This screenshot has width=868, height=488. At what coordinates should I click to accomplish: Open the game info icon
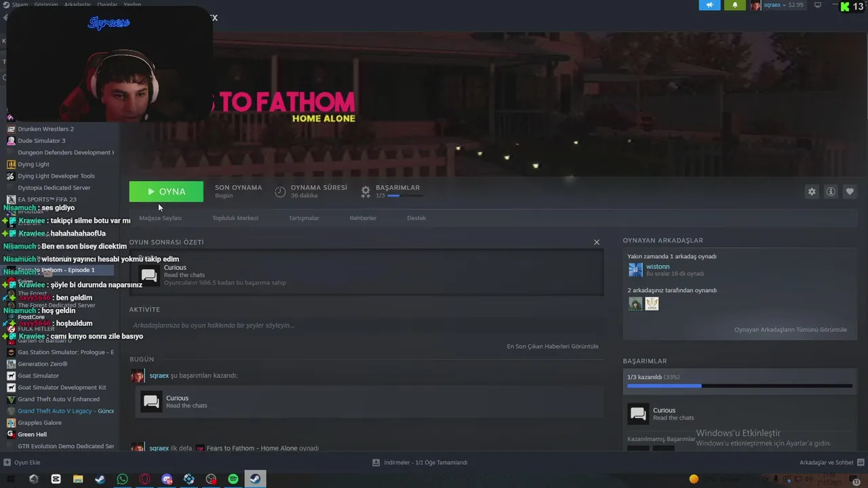[831, 192]
